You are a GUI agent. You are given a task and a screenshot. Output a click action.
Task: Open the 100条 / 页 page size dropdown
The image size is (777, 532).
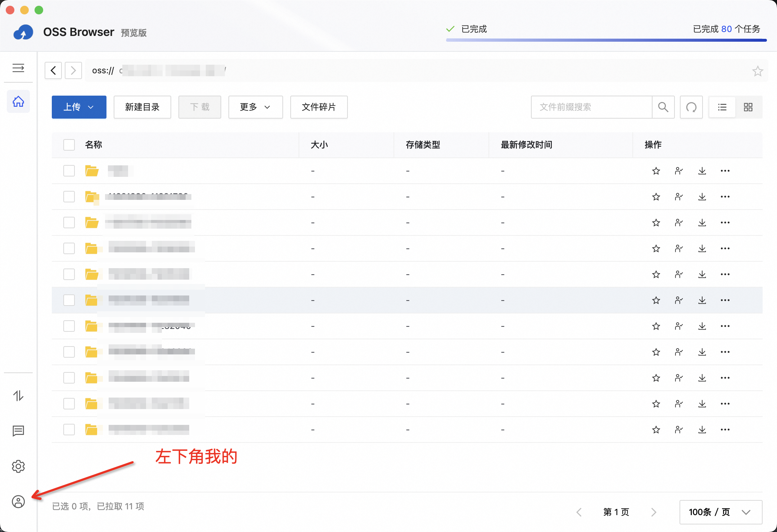[x=721, y=512]
